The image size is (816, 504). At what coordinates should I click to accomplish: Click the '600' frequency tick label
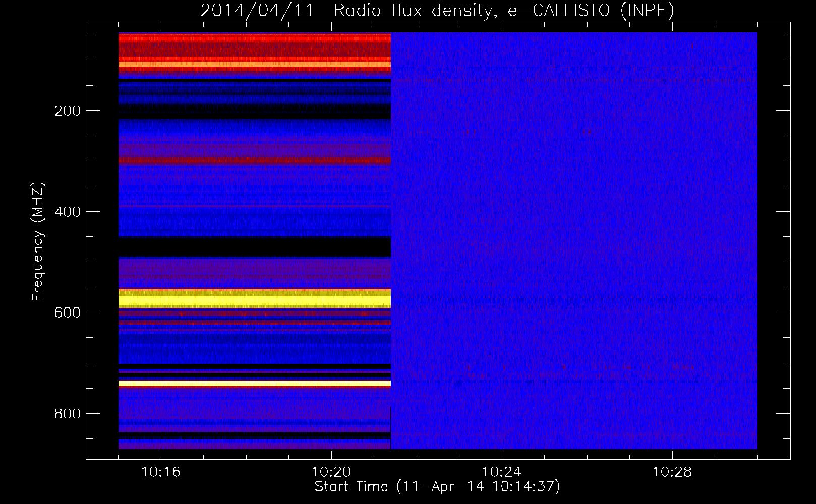click(68, 312)
